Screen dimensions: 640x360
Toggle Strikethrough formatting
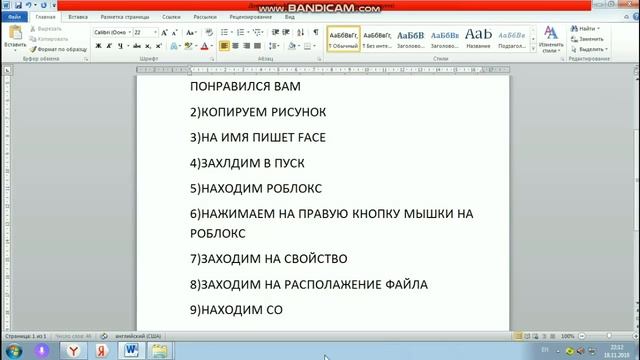click(x=137, y=46)
